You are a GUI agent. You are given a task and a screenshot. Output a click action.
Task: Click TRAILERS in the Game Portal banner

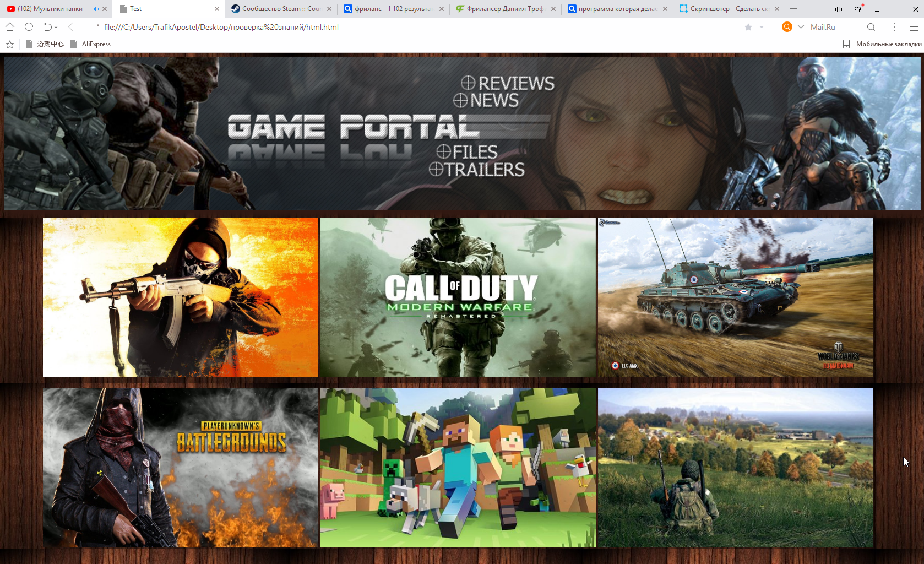point(477,169)
